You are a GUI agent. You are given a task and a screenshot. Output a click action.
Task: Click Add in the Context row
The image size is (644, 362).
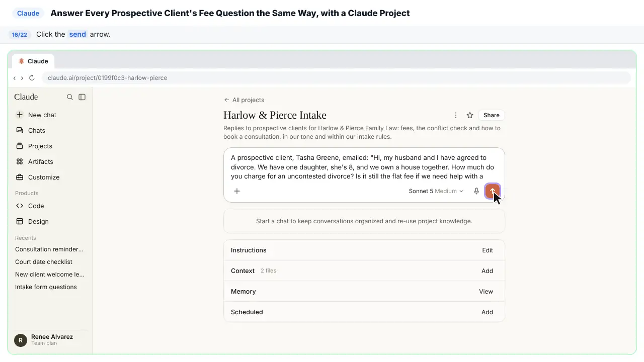pos(487,271)
